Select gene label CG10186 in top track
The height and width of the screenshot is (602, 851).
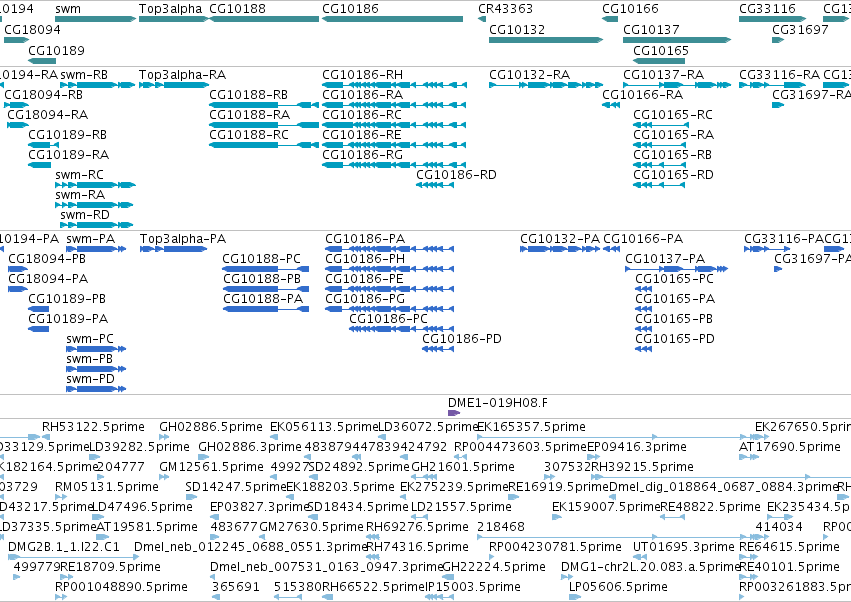pyautogui.click(x=350, y=9)
